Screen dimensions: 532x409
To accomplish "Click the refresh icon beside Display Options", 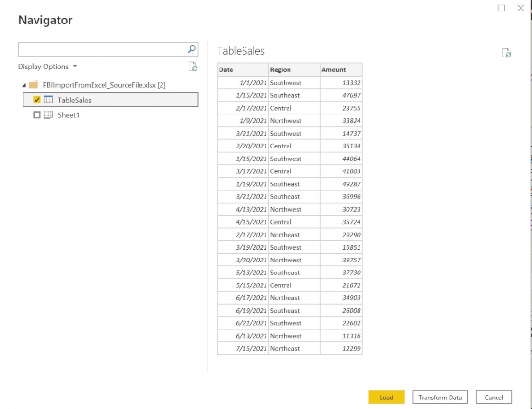I will point(194,67).
